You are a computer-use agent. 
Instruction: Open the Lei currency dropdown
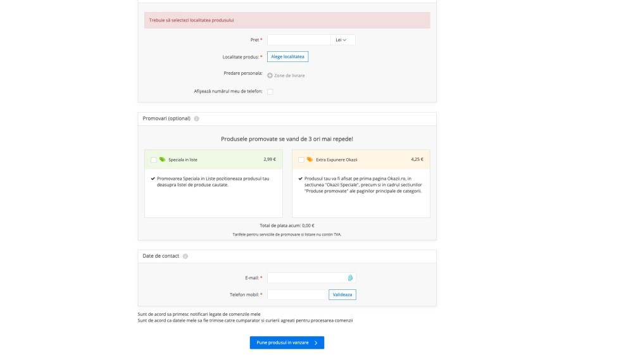click(x=342, y=40)
